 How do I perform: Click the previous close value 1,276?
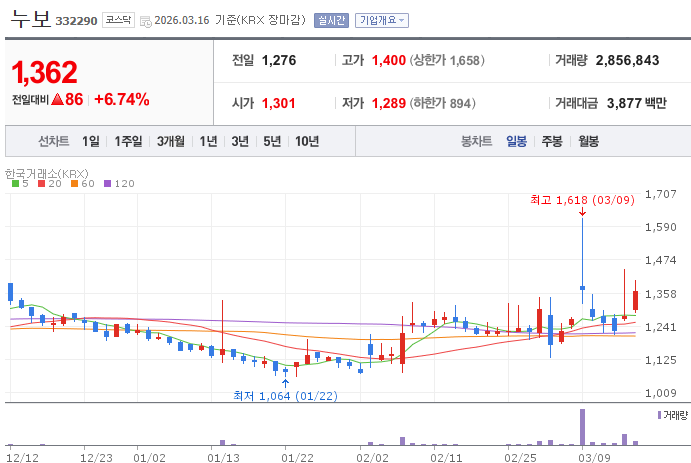279,60
